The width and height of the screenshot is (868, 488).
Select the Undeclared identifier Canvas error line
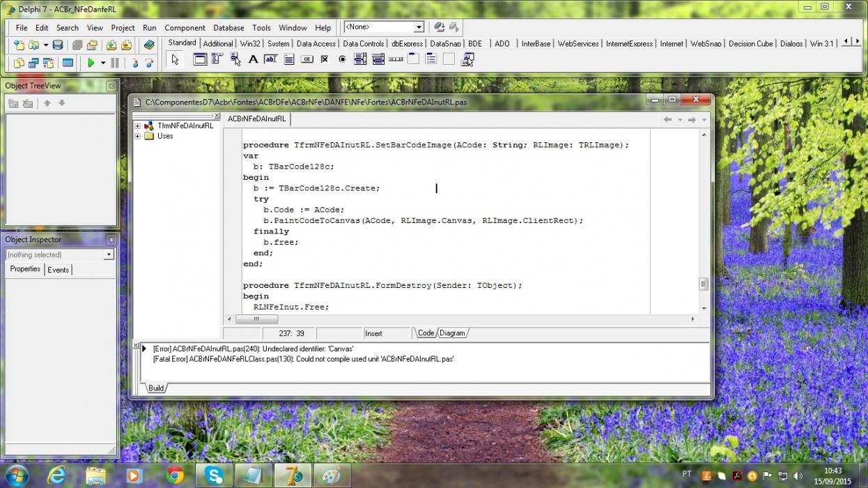(x=253, y=349)
